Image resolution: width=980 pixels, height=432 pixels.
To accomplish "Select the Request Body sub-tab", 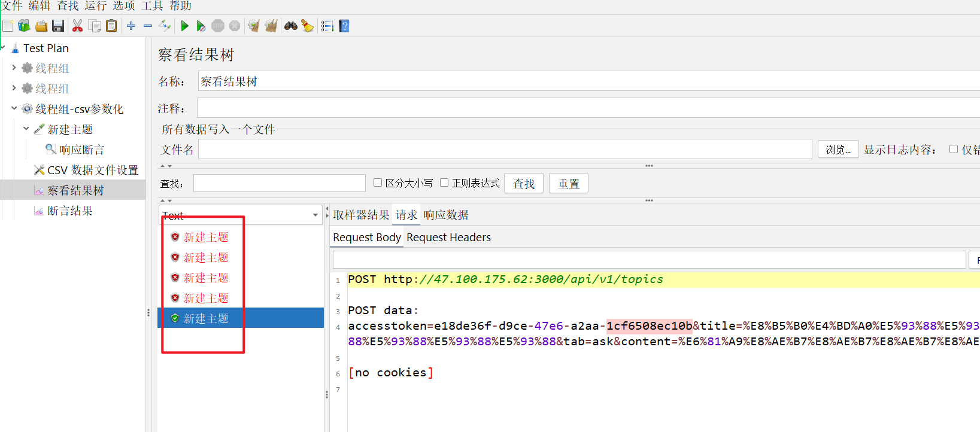I will [367, 238].
